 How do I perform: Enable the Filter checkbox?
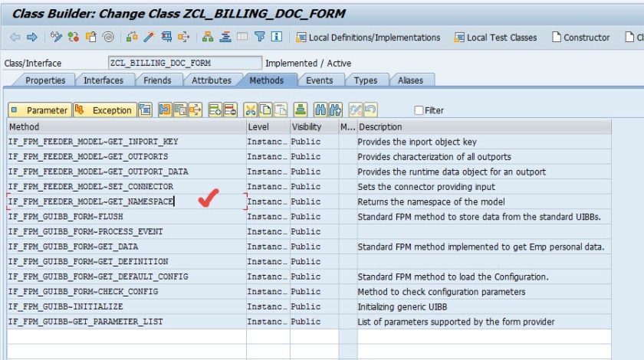click(x=419, y=110)
